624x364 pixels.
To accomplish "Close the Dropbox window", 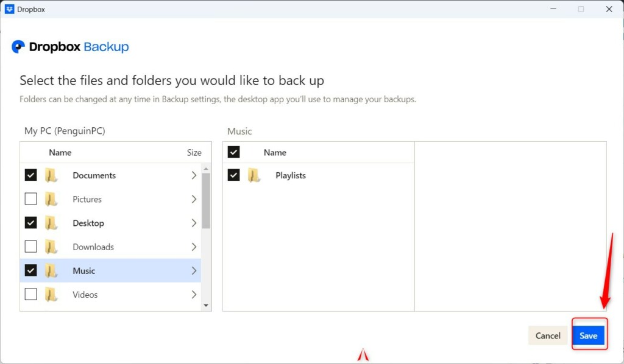I will coord(609,9).
